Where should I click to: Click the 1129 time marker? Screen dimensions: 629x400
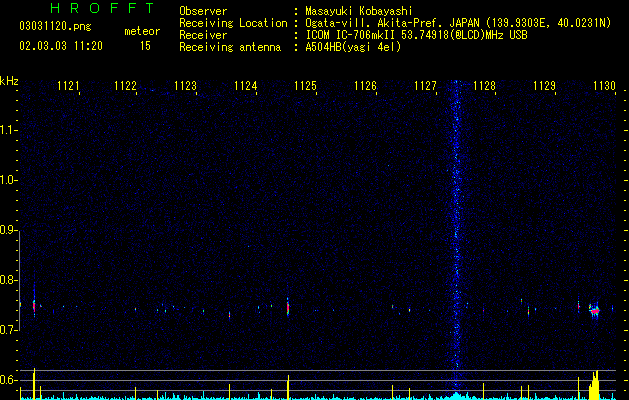tap(544, 86)
